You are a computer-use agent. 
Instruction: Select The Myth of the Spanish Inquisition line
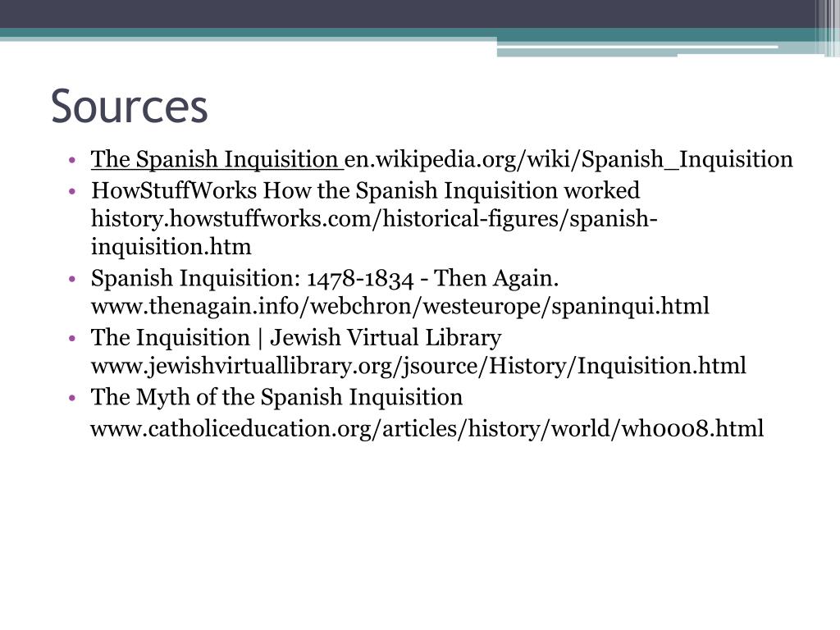[x=276, y=397]
